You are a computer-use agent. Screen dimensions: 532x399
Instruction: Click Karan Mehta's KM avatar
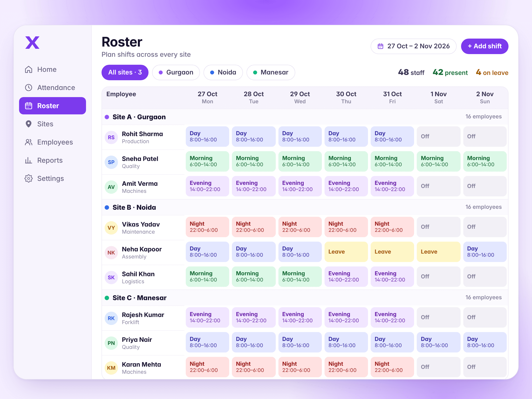pyautogui.click(x=111, y=368)
